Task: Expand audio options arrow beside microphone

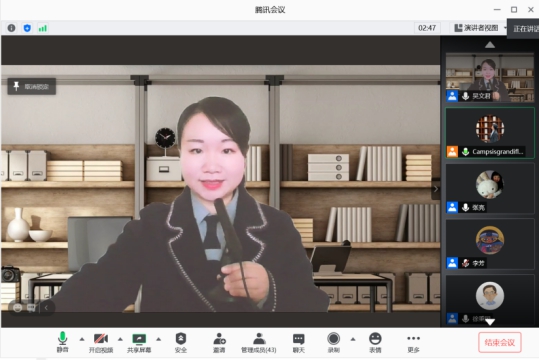Action: 82,339
